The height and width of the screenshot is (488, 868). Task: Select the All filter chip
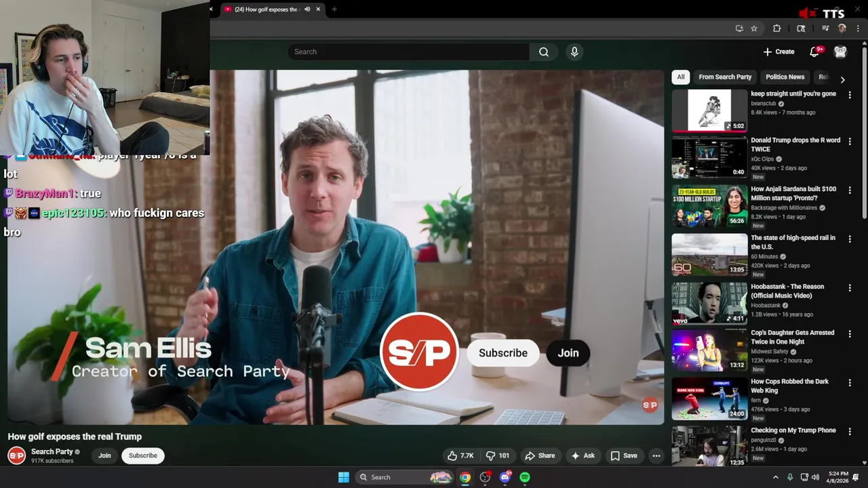pos(681,77)
